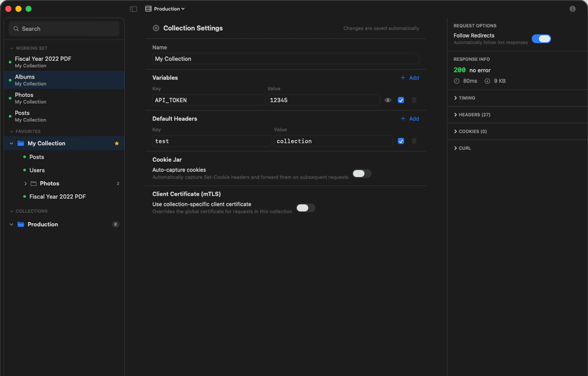The image size is (588, 376).
Task: Click 'Changes are saved automatically' text
Action: pos(381,28)
